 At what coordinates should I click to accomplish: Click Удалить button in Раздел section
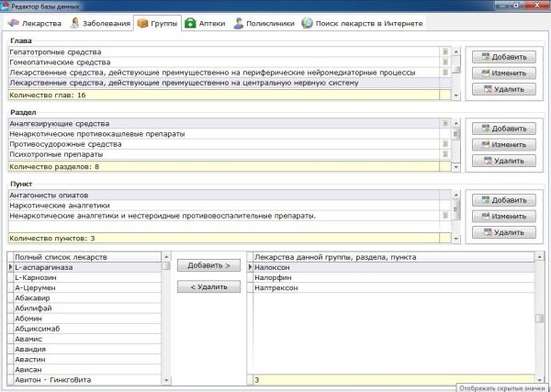click(x=504, y=161)
